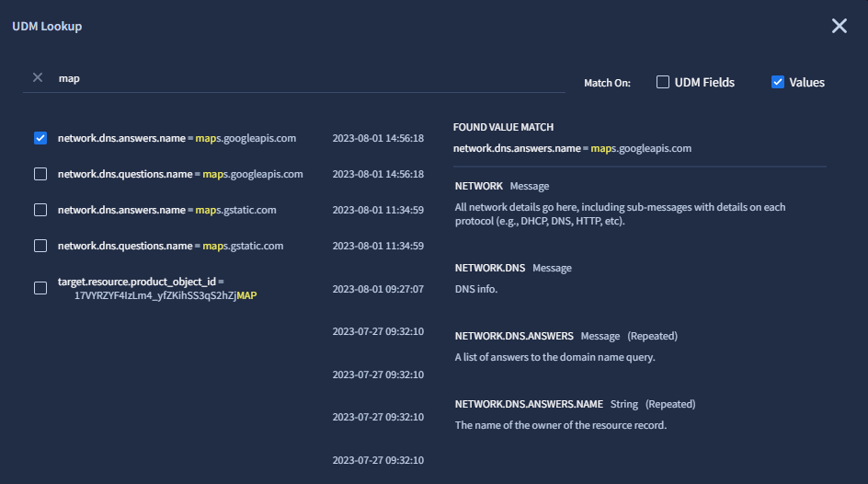Check the network.dns.questions.name maps.gstatic.com result
This screenshot has height=484, width=868.
point(40,246)
